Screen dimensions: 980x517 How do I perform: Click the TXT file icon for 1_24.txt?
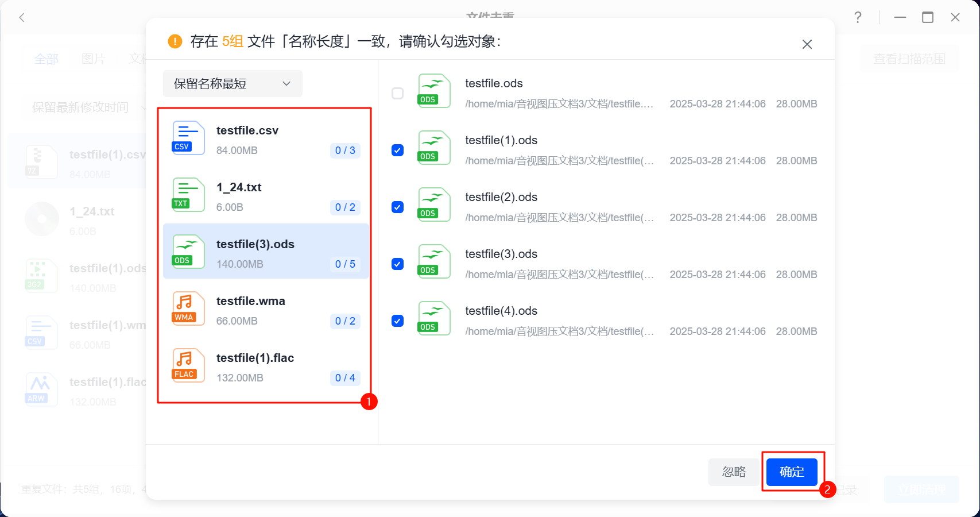pyautogui.click(x=188, y=195)
